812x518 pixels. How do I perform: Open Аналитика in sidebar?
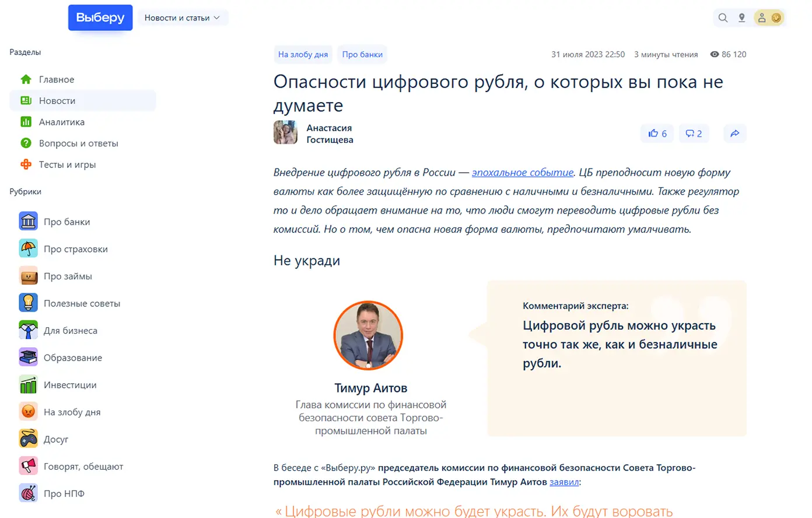coord(61,122)
